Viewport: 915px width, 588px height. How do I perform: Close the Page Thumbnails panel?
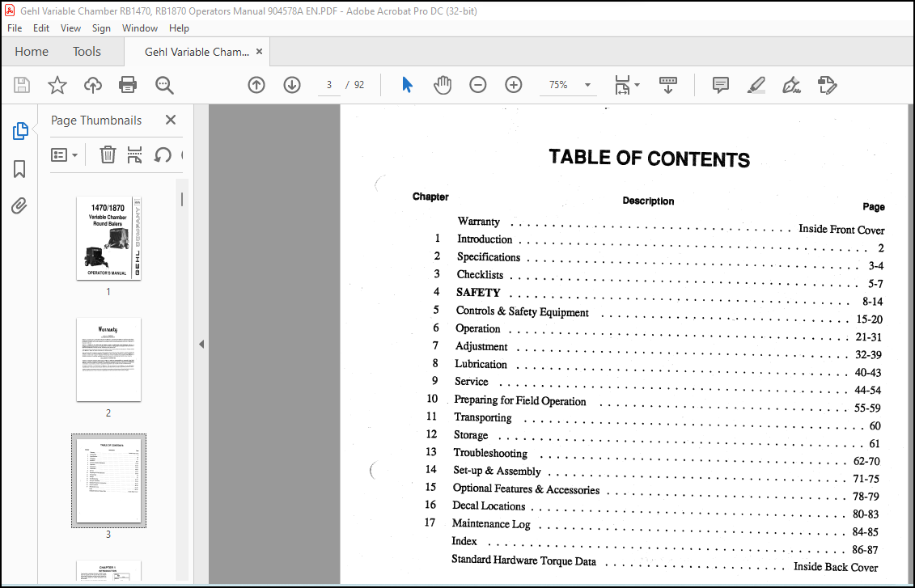click(x=171, y=121)
